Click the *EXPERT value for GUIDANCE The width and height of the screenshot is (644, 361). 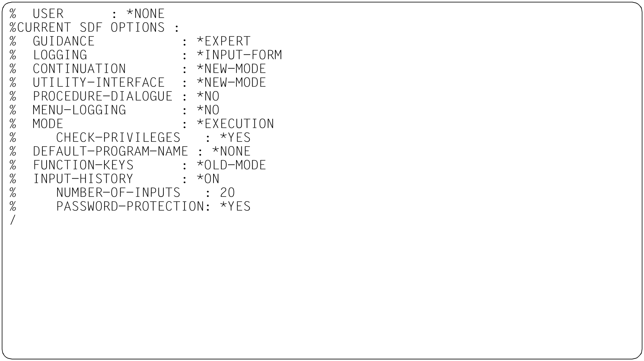click(223, 41)
